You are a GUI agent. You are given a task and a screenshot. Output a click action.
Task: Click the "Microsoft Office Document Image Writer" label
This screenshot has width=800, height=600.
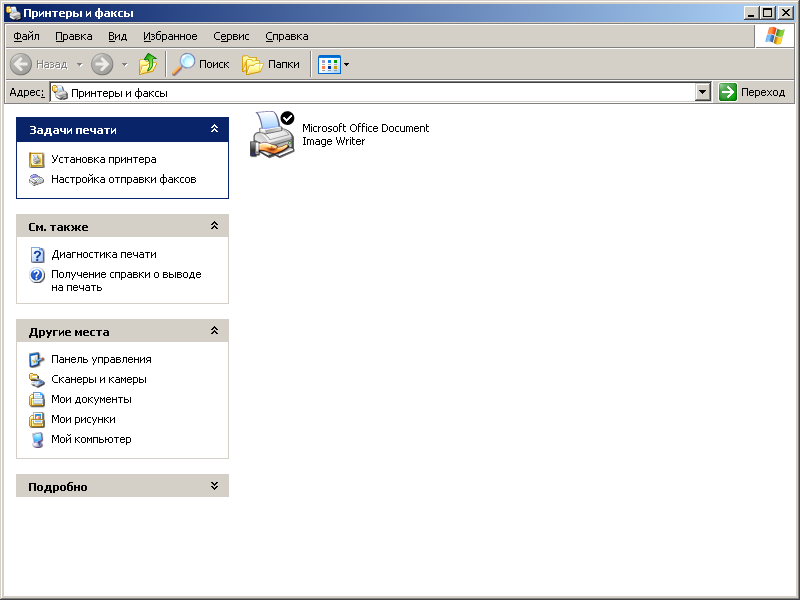click(x=365, y=135)
